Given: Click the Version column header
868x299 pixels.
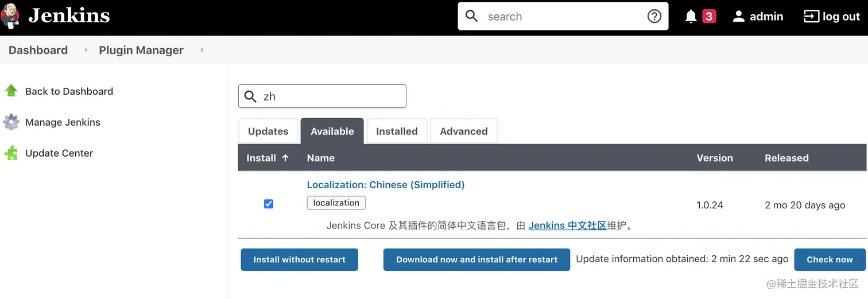Looking at the screenshot, I should (x=715, y=158).
